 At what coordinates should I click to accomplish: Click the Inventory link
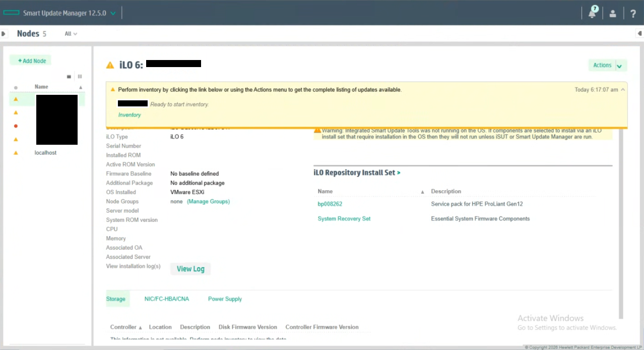pos(130,115)
